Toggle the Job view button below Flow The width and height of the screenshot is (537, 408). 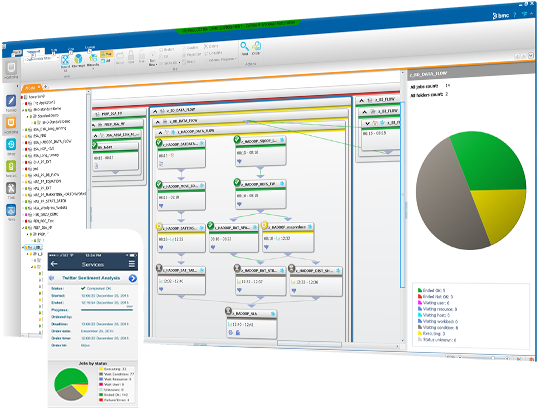pos(107,61)
